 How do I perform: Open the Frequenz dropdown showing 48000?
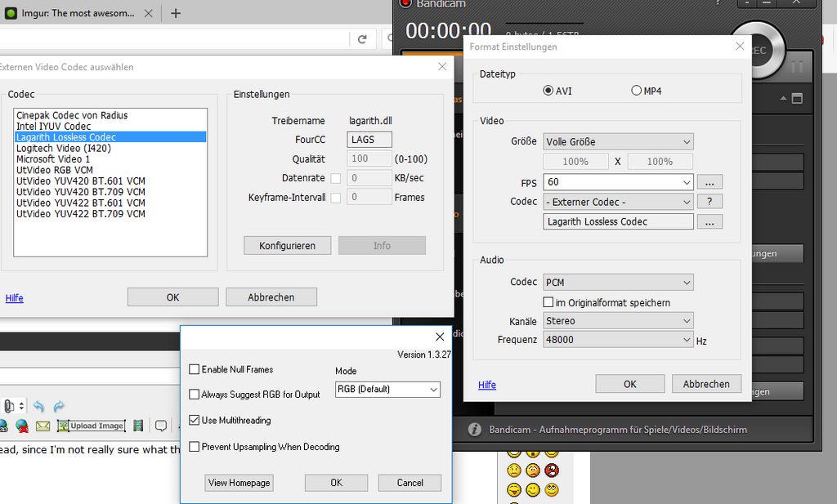(618, 340)
